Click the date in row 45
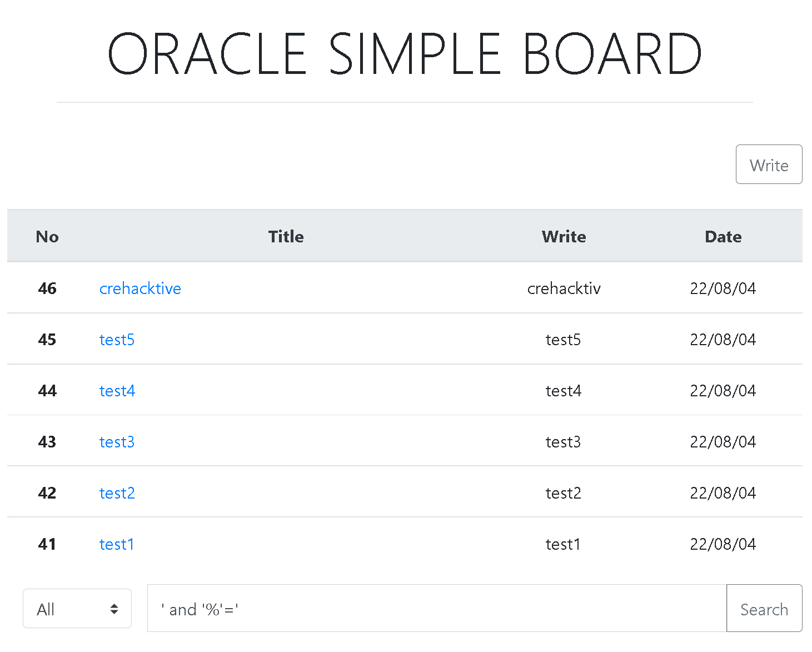This screenshot has width=812, height=652. 723,340
